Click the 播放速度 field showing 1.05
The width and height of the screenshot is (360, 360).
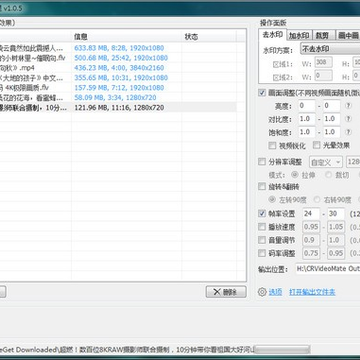[x=336, y=227]
